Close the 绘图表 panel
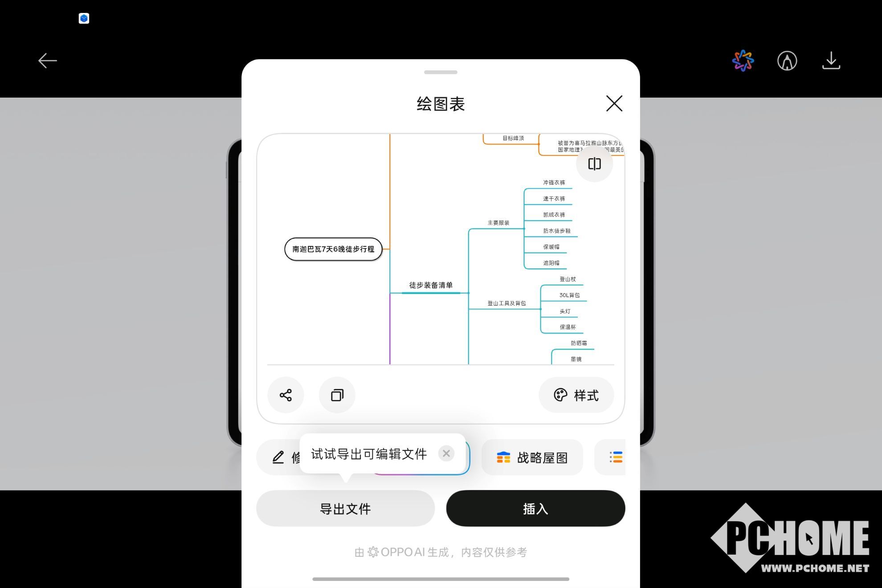Viewport: 882px width, 588px height. point(614,103)
